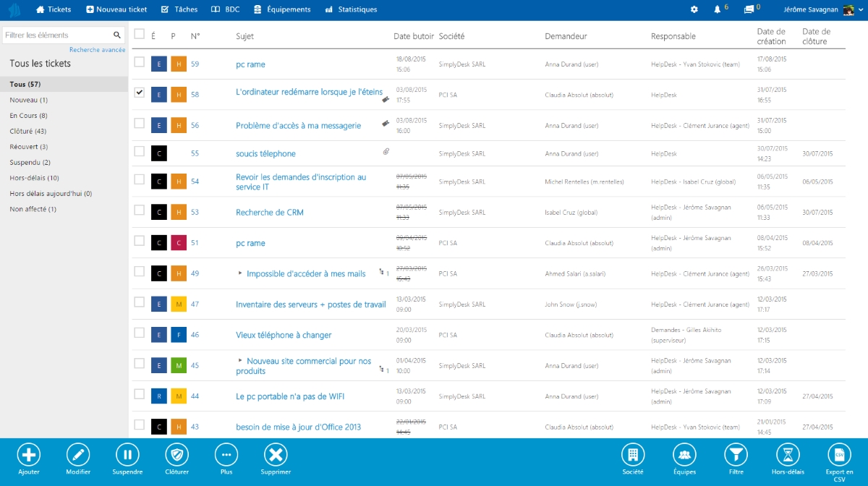
Task: Select the Filtre funnel icon
Action: click(736, 456)
